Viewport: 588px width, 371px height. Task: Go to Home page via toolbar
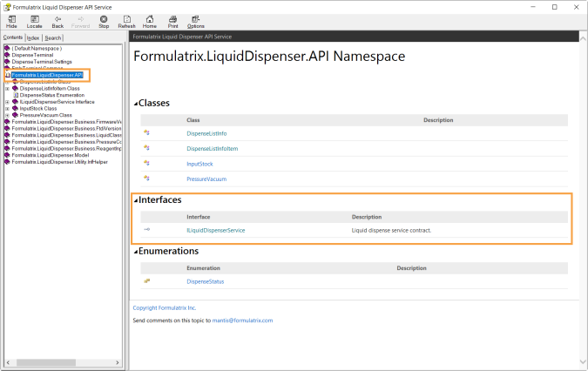150,21
